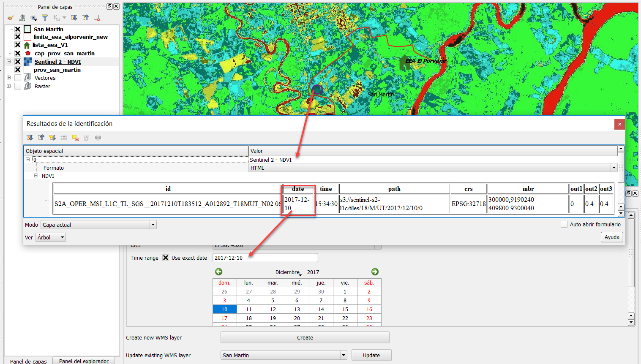
Task: Open the Update existing WMS layer dropdown
Action: pyautogui.click(x=343, y=355)
